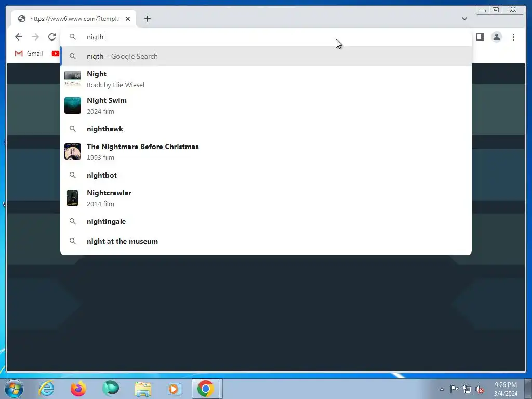Open a new tab with the plus button
Image resolution: width=532 pixels, height=399 pixels.
tap(147, 19)
